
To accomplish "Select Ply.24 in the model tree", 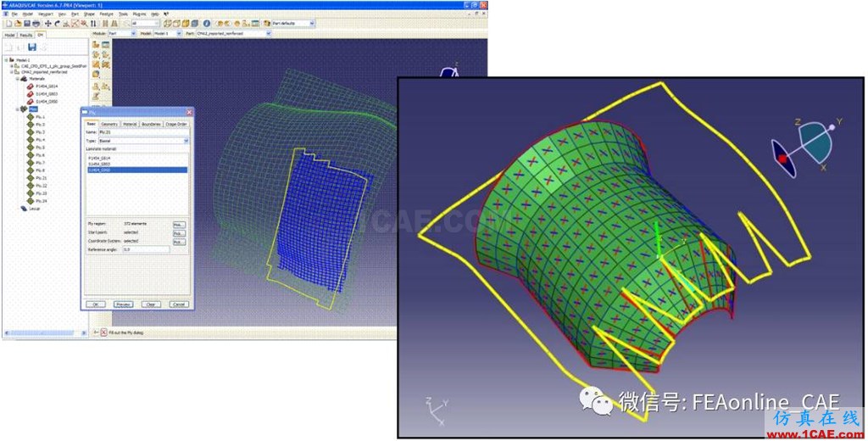I will (41, 200).
